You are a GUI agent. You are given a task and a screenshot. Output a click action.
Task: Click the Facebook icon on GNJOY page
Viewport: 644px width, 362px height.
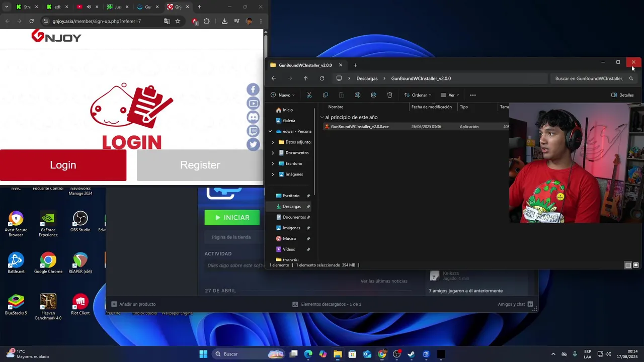[253, 89]
